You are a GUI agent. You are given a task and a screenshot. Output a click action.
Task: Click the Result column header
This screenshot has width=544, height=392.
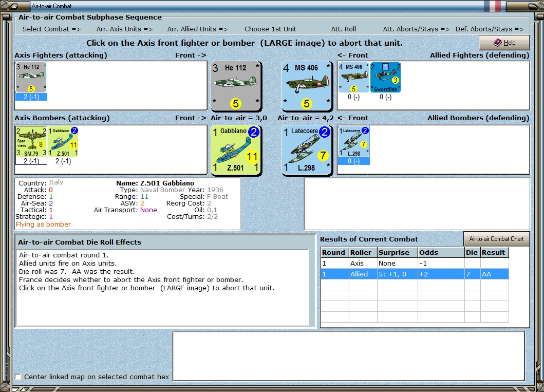[494, 253]
